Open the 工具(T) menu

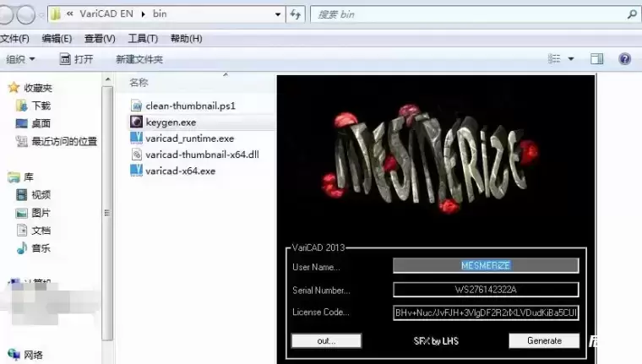[143, 39]
